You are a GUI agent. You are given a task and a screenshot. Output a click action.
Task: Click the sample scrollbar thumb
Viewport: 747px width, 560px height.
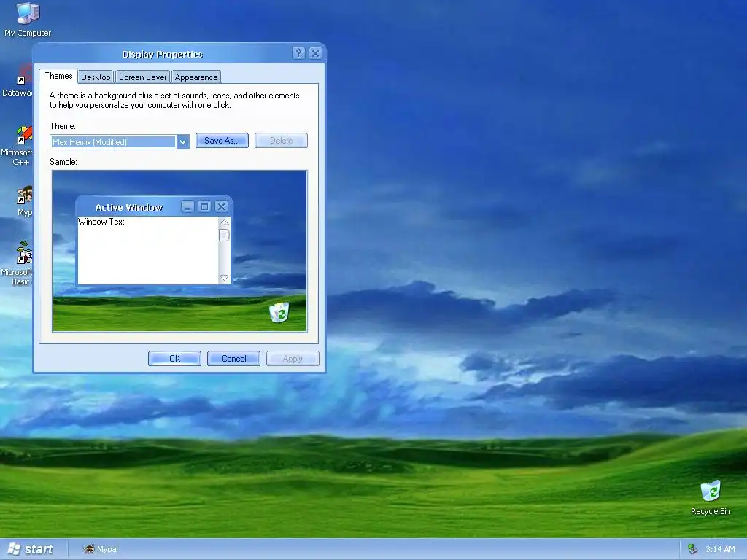(224, 236)
